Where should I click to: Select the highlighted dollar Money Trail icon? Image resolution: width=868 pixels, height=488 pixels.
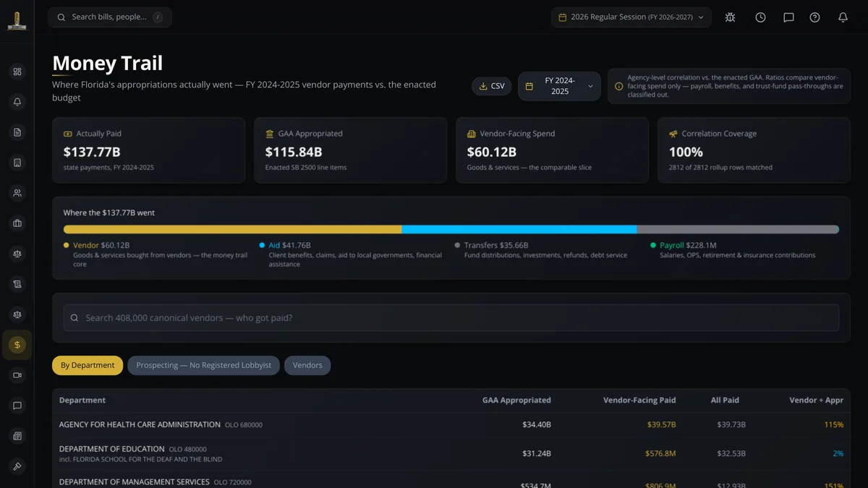point(17,345)
